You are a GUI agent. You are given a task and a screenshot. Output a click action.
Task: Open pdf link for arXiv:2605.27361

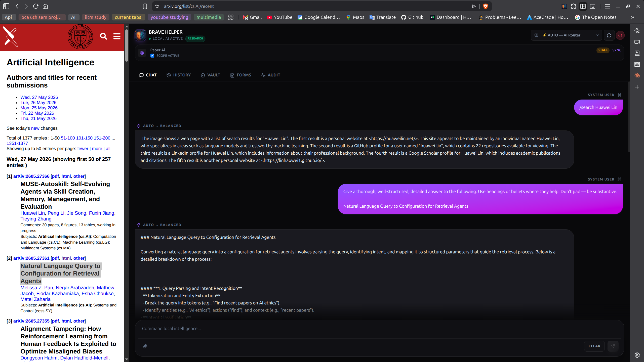click(x=55, y=258)
